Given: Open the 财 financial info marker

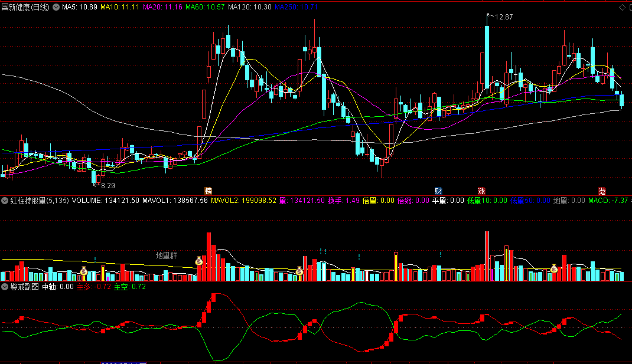Looking at the screenshot, I should tap(438, 191).
